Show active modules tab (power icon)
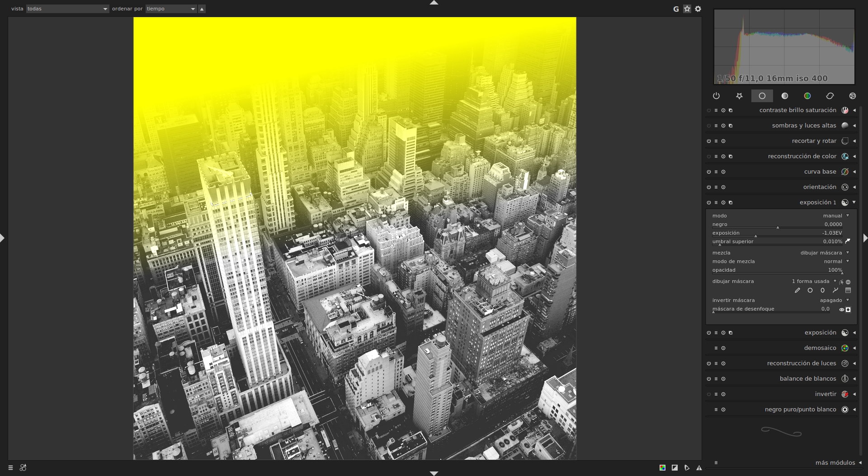868x476 pixels. pyautogui.click(x=716, y=96)
